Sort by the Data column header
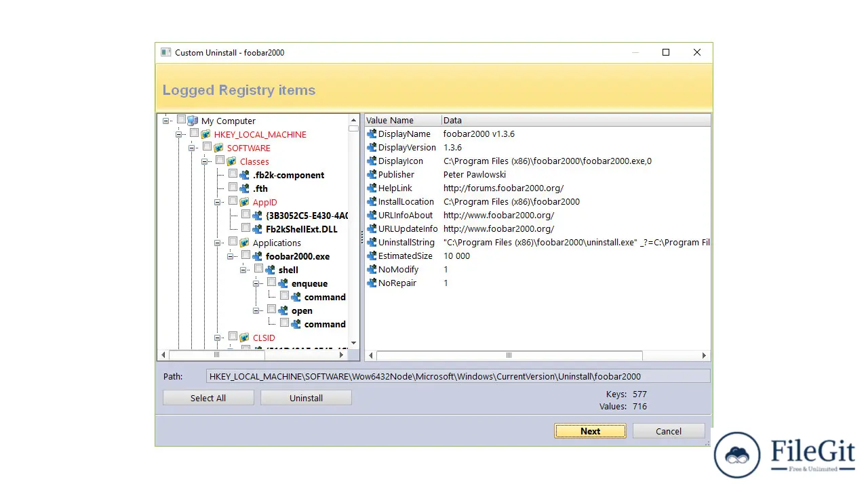 pos(576,120)
